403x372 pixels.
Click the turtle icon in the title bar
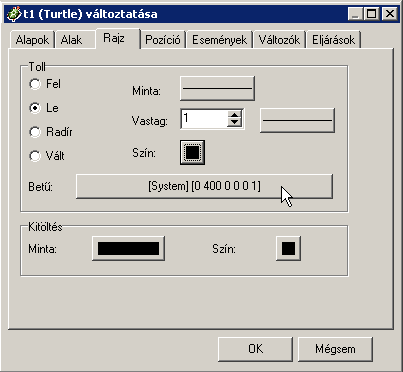click(x=14, y=14)
